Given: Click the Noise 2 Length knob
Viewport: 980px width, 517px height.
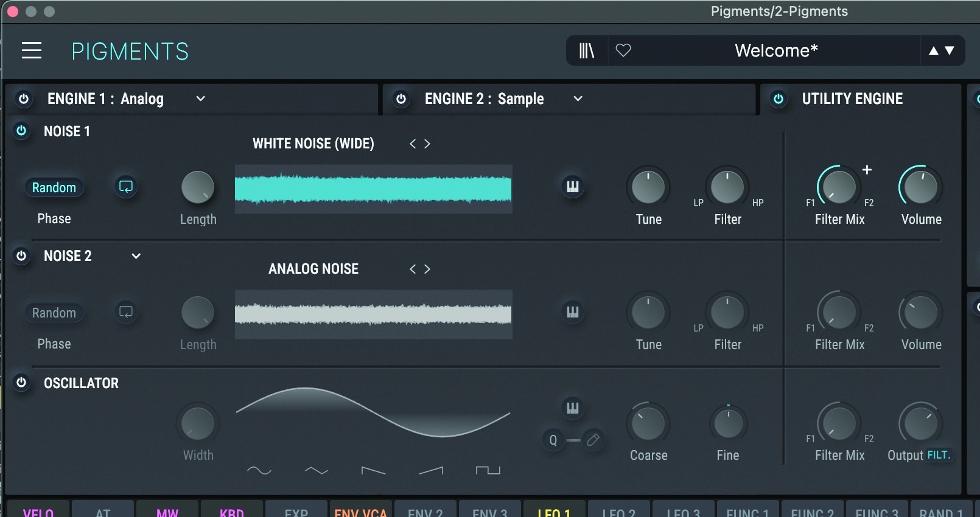Looking at the screenshot, I should pos(198,313).
